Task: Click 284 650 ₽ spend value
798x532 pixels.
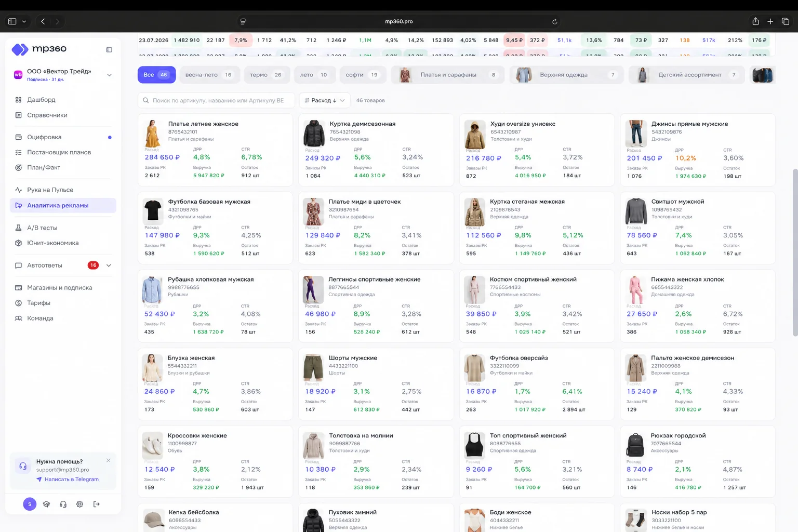Action: [x=162, y=157]
